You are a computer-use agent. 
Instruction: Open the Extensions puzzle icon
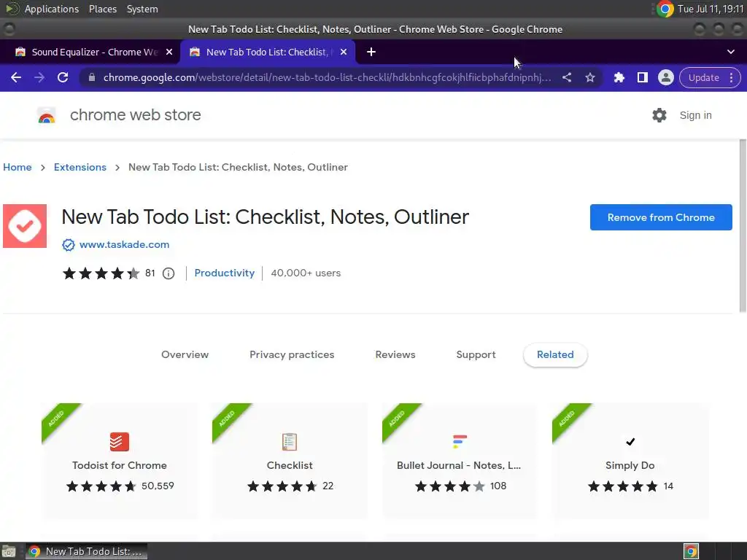tap(619, 77)
